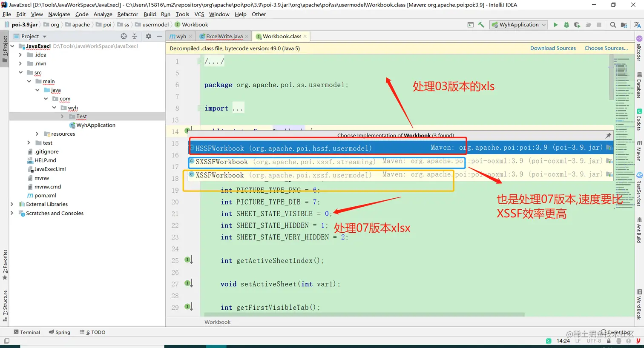
Task: Open the Spring tool window
Action: pos(60,332)
